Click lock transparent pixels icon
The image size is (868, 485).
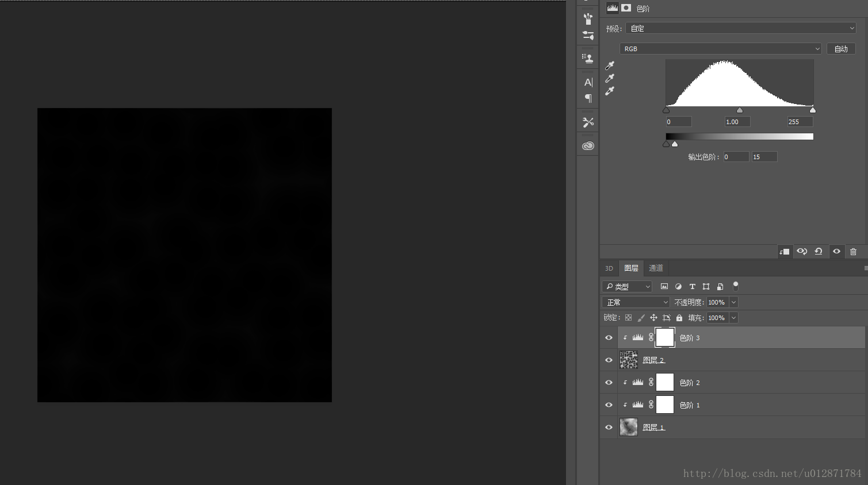pos(628,318)
